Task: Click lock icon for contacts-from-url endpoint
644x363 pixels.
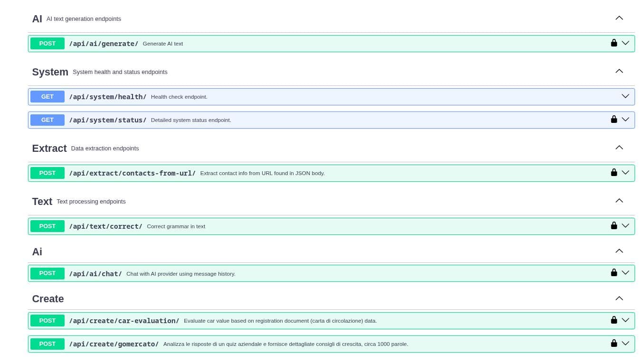Action: (x=614, y=173)
